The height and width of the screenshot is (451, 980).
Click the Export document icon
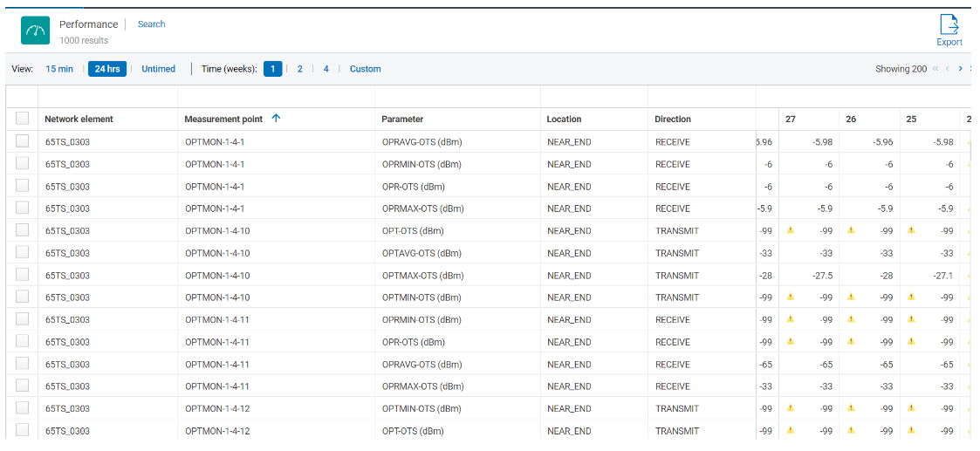pyautogui.click(x=949, y=24)
